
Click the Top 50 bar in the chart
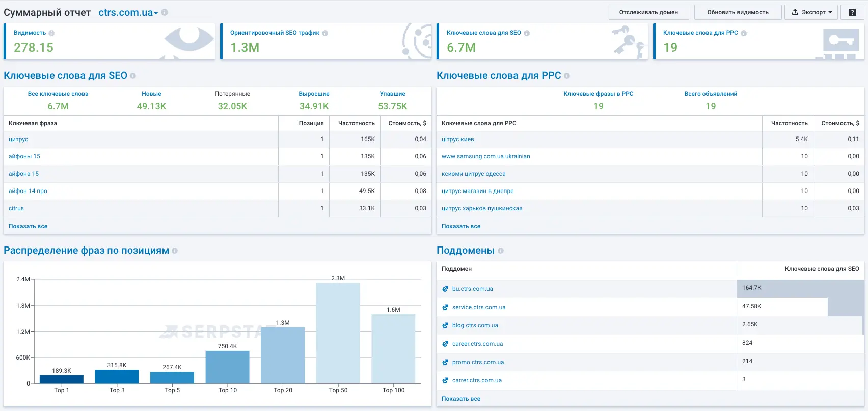[338, 333]
